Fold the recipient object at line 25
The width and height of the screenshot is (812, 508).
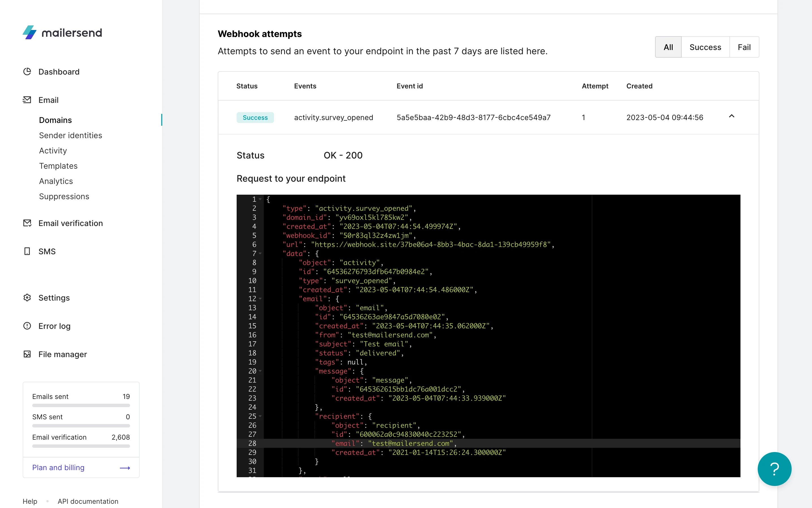(x=260, y=416)
